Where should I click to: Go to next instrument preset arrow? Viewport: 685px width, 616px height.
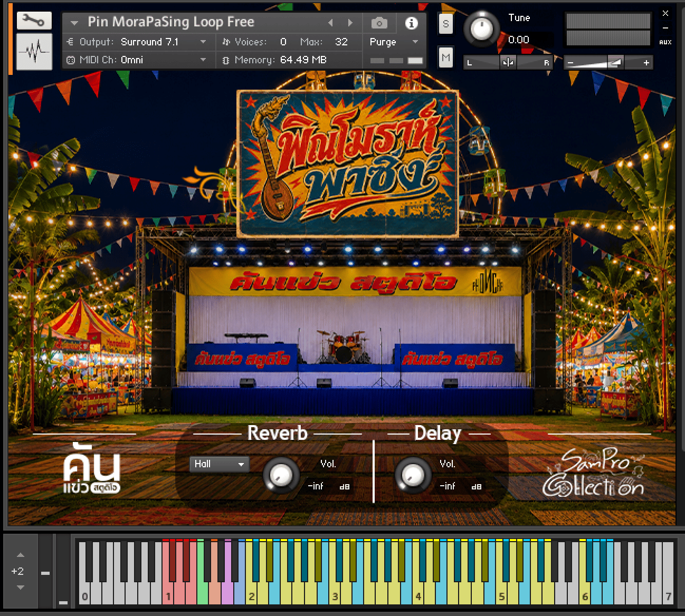tap(350, 23)
